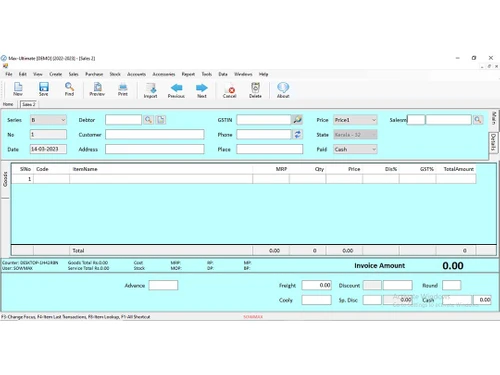Viewport: 500px width, 375px height.
Task: Click the Print toolbar icon
Action: point(123,89)
